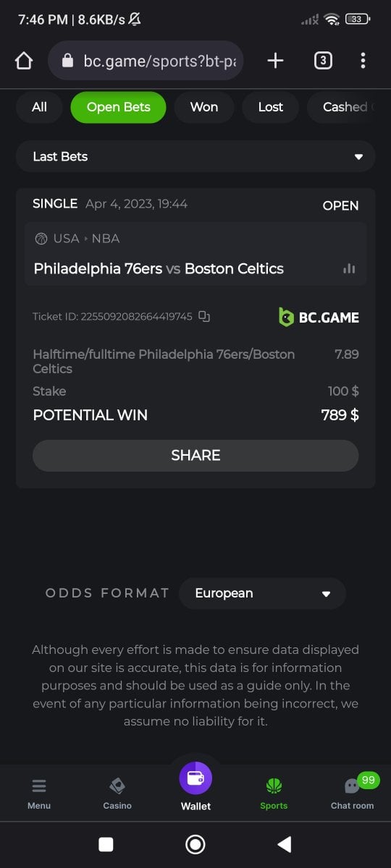This screenshot has height=868, width=391.
Task: Open the Philadelphia 76ers vs Boston Celtics match
Action: 159,268
